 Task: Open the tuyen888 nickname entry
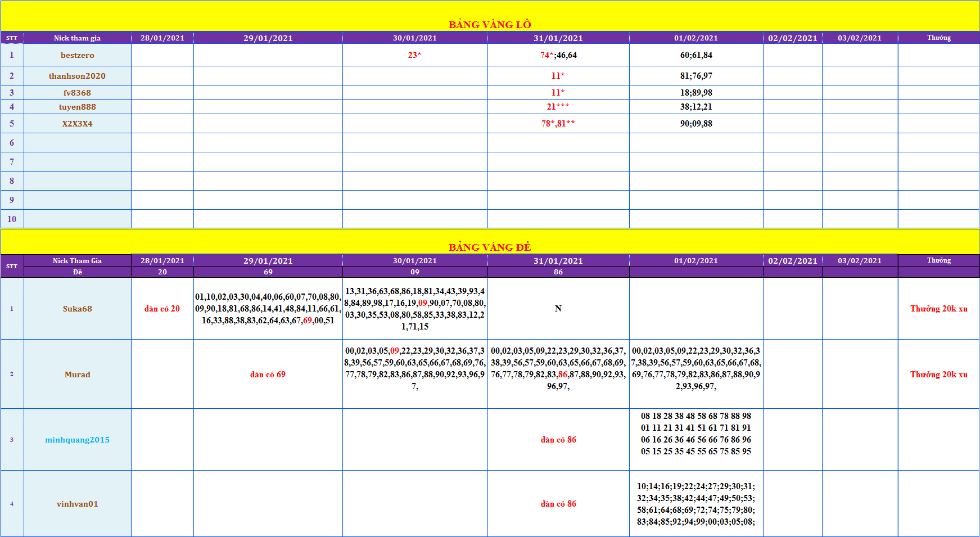(78, 107)
